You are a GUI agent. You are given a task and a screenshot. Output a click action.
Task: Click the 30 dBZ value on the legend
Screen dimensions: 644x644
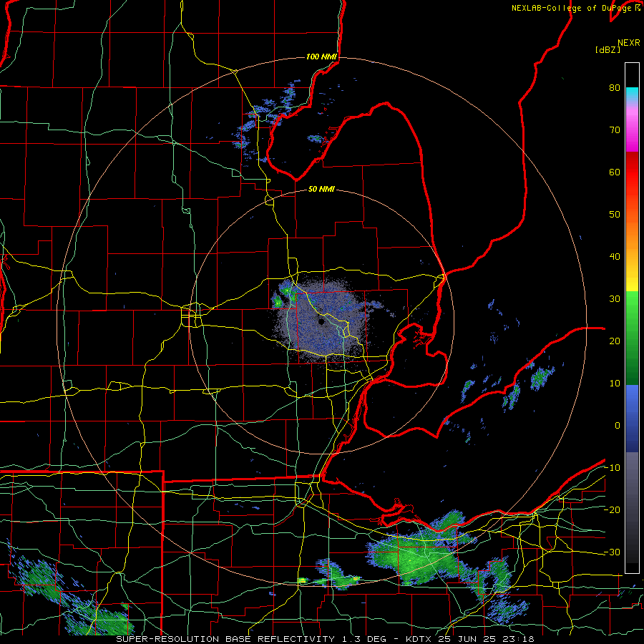tap(615, 299)
